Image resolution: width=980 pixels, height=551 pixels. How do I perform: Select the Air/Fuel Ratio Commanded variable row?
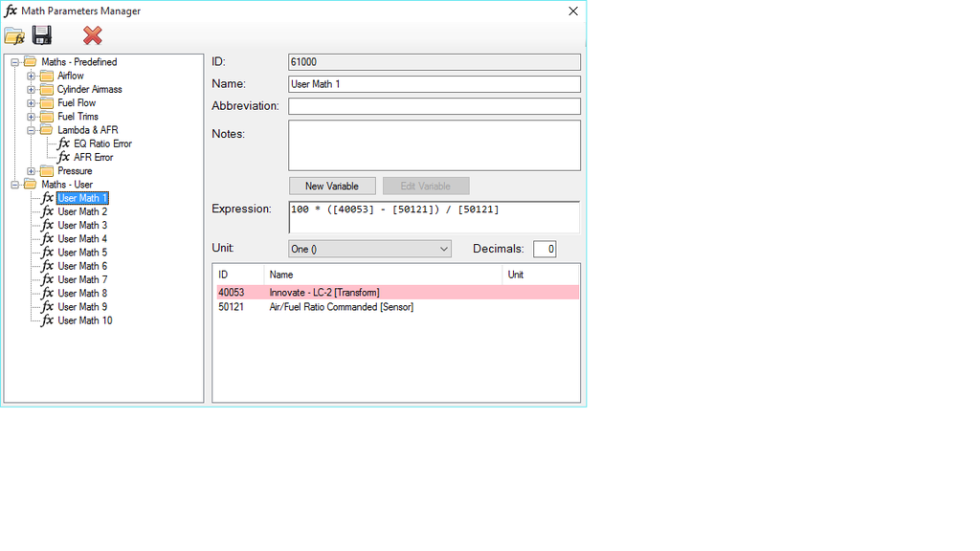tap(335, 308)
